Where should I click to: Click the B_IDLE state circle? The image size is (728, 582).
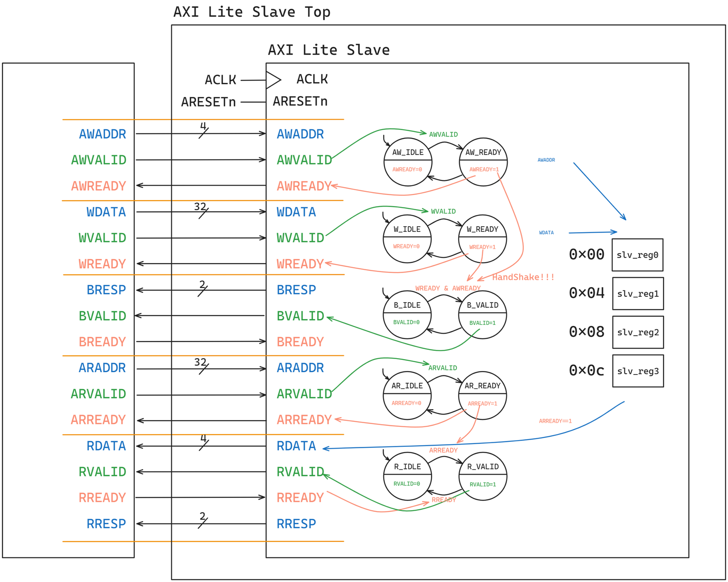(407, 314)
